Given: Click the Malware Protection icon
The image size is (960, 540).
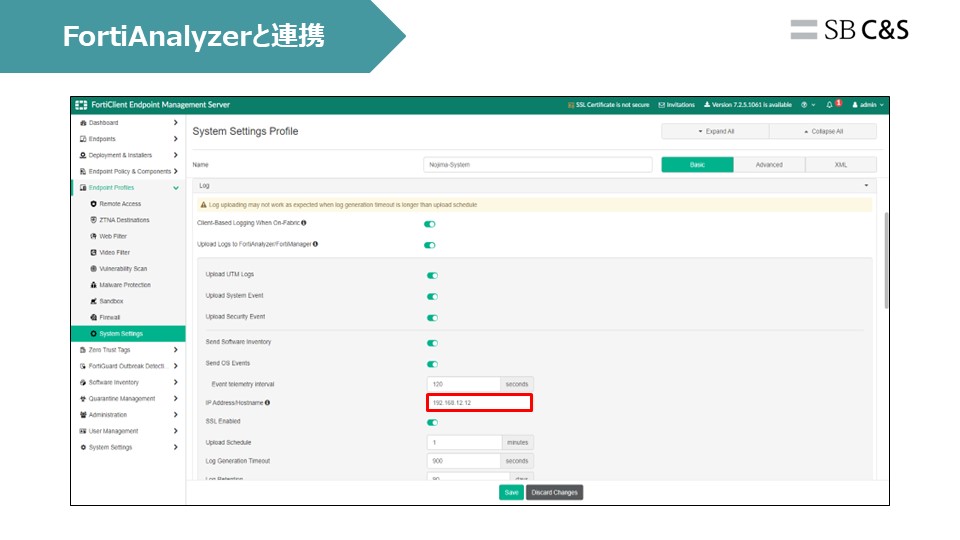Looking at the screenshot, I should click(x=94, y=285).
